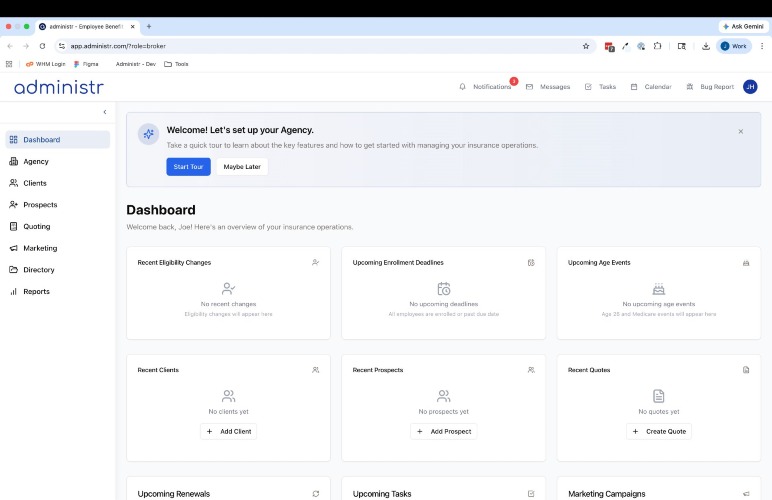Select Quoting in the sidebar
Screen dimensions: 772x500
tap(58, 226)
